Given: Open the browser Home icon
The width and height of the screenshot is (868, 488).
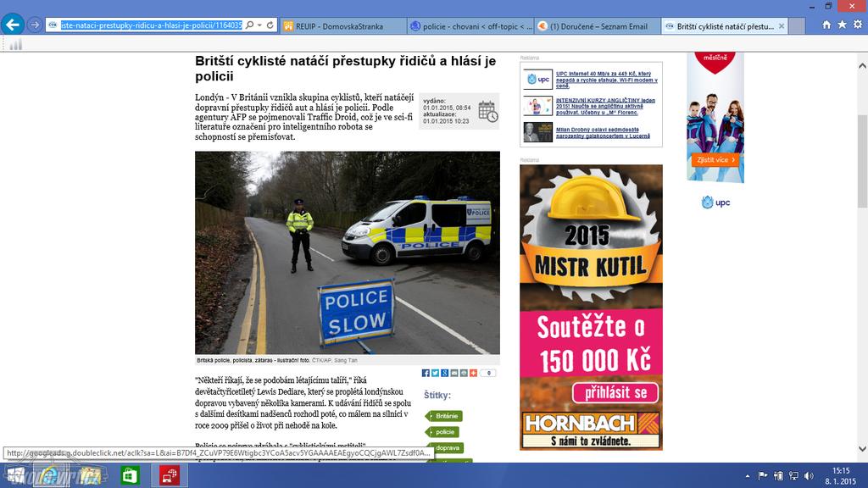Looking at the screenshot, I should [x=826, y=25].
